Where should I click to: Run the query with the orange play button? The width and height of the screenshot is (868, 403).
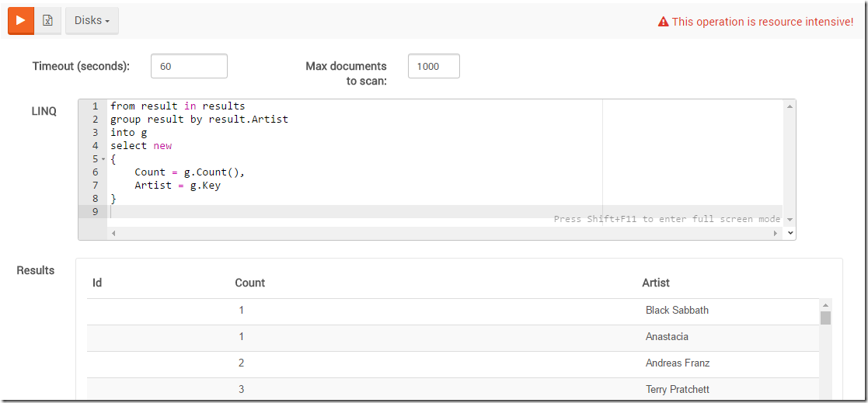coord(21,20)
